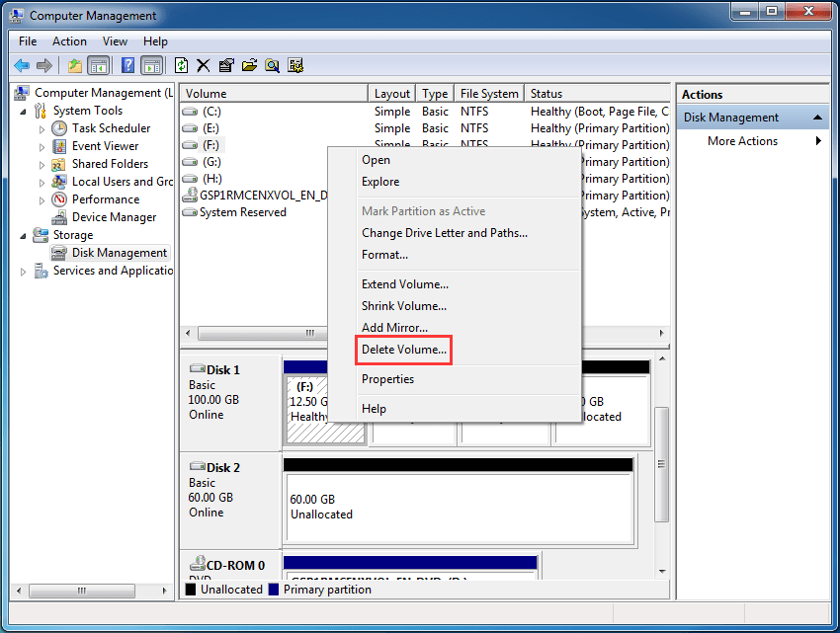This screenshot has height=633, width=840.
Task: Click the CD-ROM 0 disc icon
Action: [198, 564]
